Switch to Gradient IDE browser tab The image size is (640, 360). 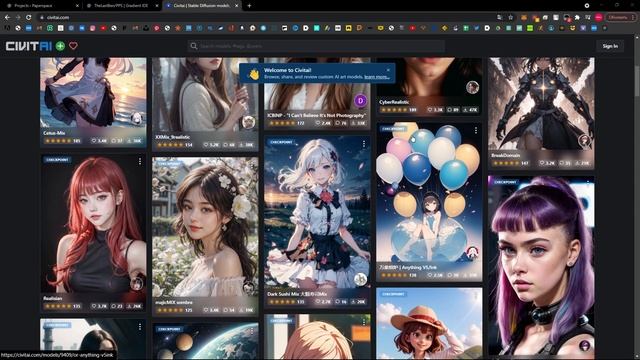pos(122,6)
